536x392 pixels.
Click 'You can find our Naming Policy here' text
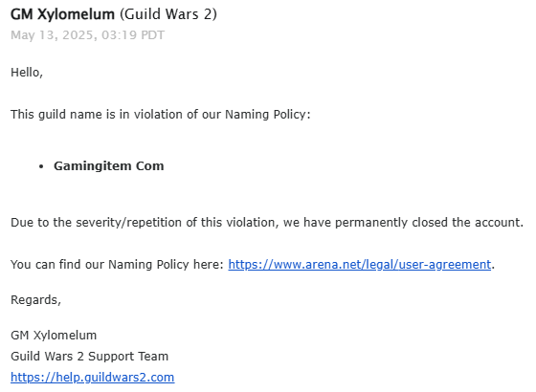[x=117, y=265]
